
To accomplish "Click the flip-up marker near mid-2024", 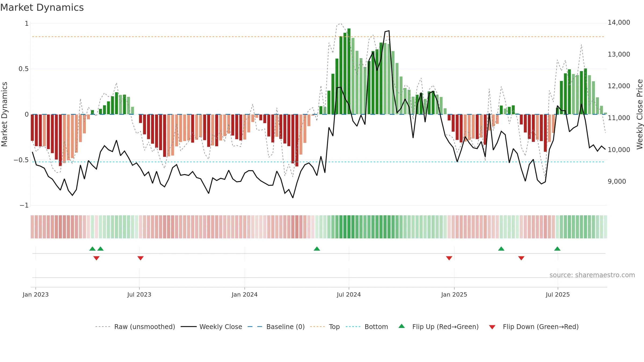I will (x=317, y=249).
